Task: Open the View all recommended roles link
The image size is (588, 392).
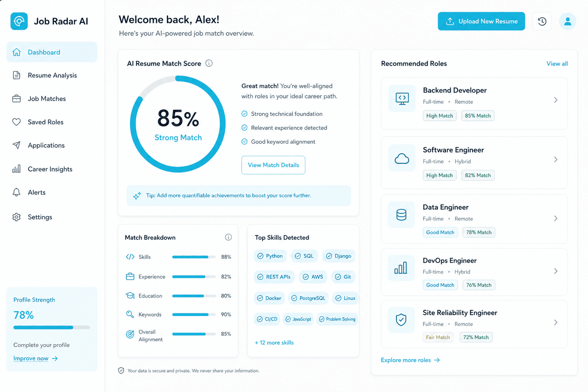Action: (x=557, y=63)
